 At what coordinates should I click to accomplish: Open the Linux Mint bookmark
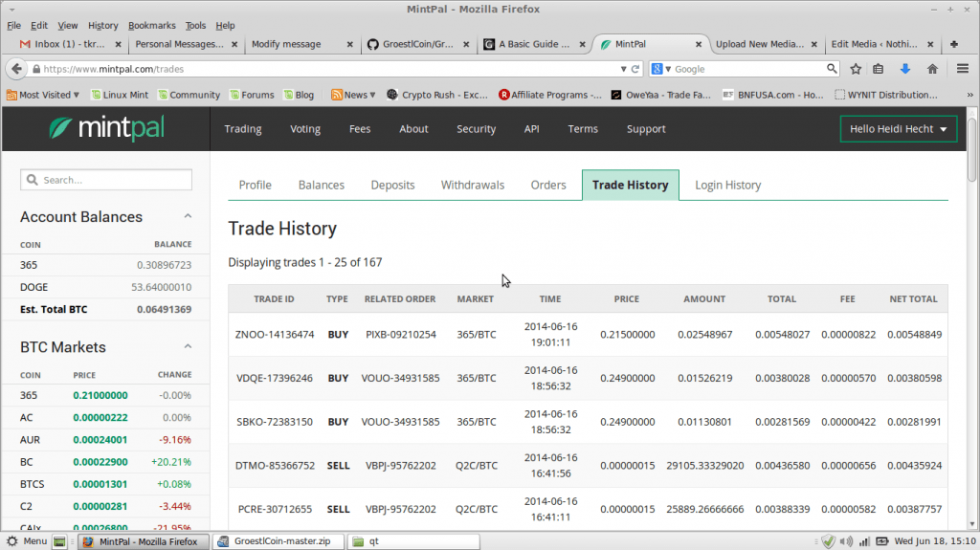(120, 95)
